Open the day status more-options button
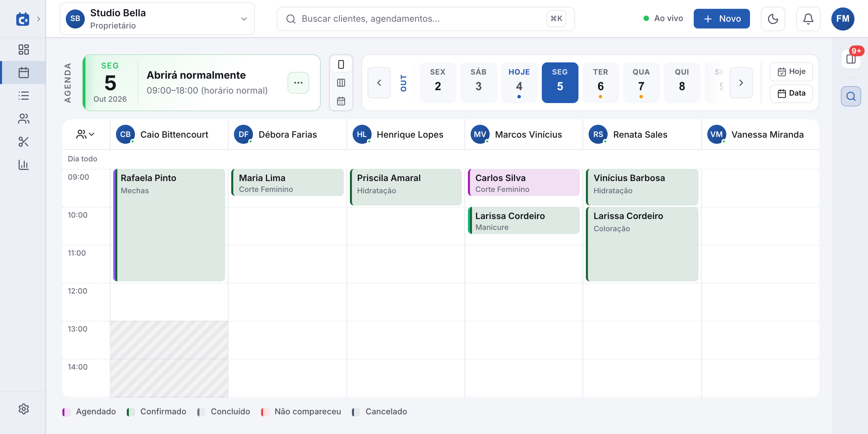This screenshot has width=868, height=434. pyautogui.click(x=298, y=83)
